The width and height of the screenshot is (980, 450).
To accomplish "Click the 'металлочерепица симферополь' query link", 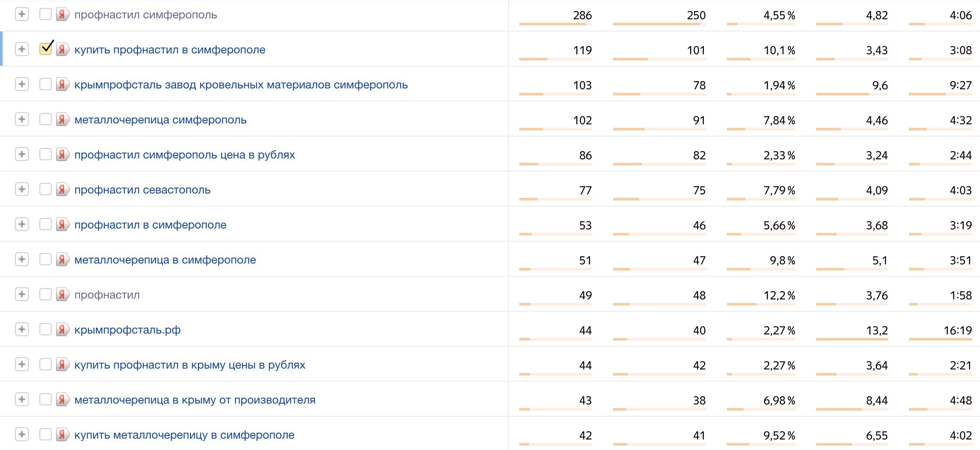I will [x=160, y=120].
